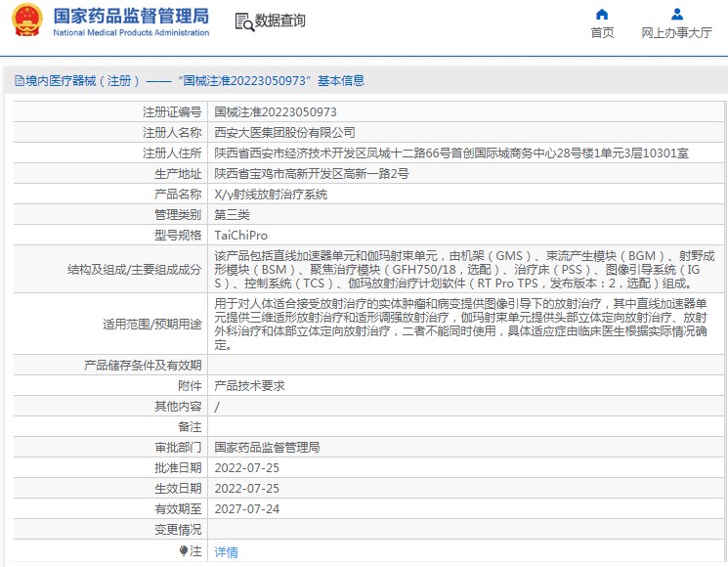Select the slash value in 其他内容 row
728x567 pixels.
[217, 407]
